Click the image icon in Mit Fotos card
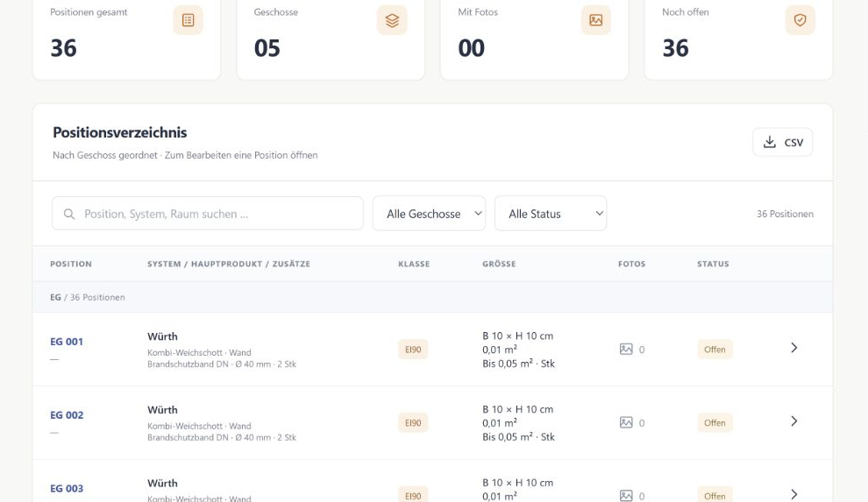The image size is (868, 502). 595,20
